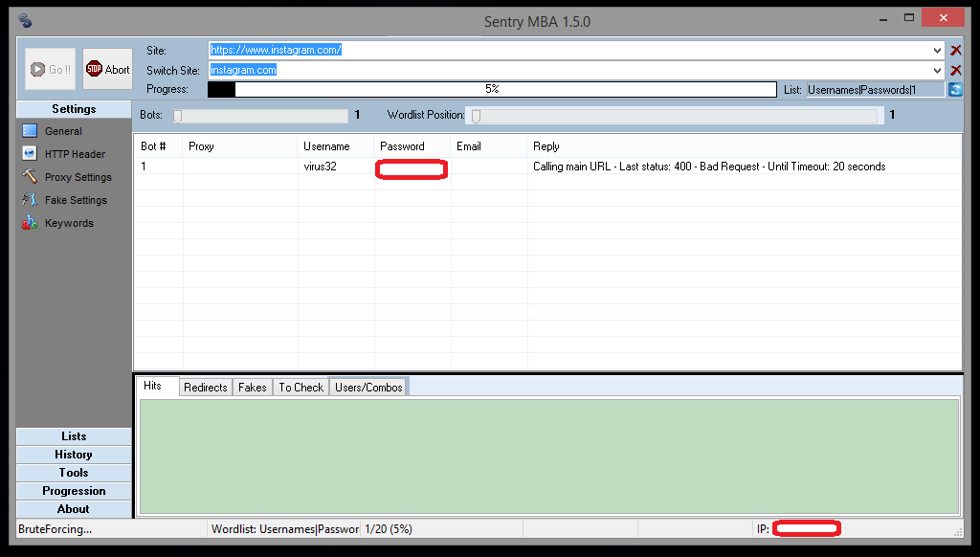The height and width of the screenshot is (557, 980).
Task: Click the "Password" column header
Action: (x=412, y=146)
